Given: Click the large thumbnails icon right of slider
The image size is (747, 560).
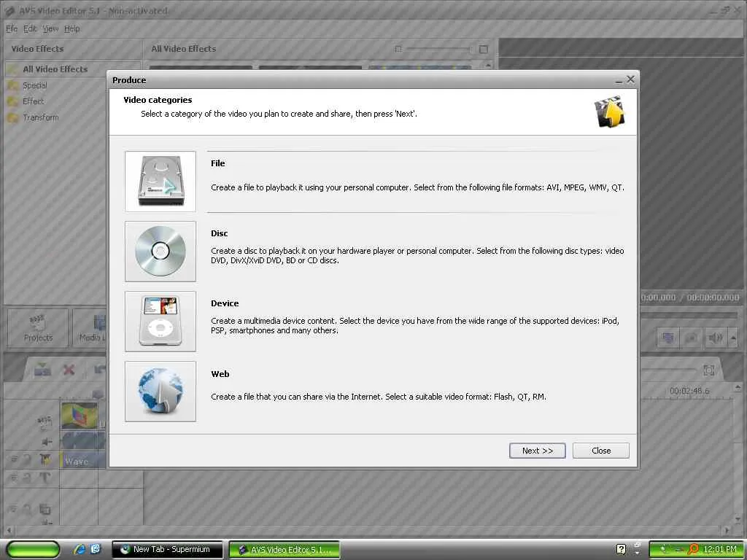Looking at the screenshot, I should click(484, 49).
